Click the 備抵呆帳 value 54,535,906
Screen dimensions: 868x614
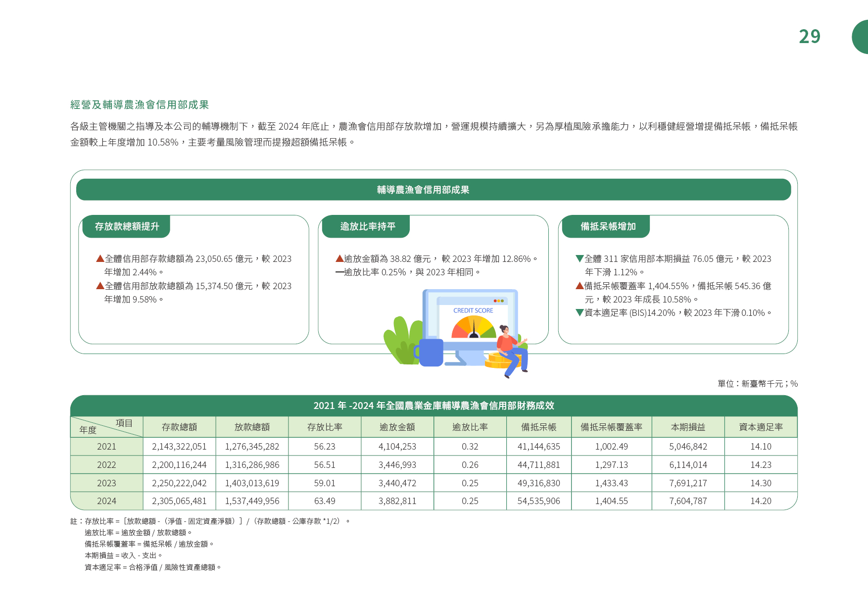tap(539, 501)
